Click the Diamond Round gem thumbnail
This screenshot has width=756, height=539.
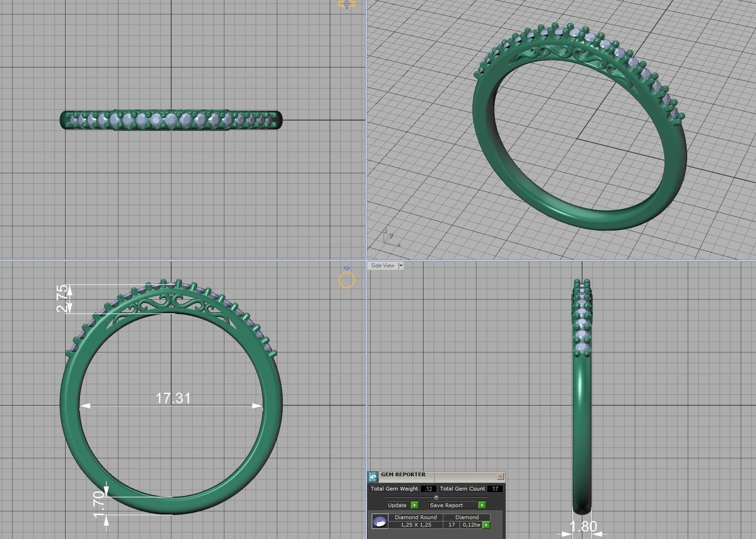coord(380,521)
